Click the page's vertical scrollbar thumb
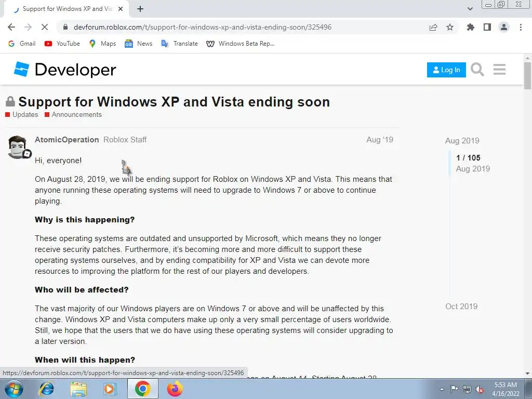The image size is (532, 399). point(528,75)
